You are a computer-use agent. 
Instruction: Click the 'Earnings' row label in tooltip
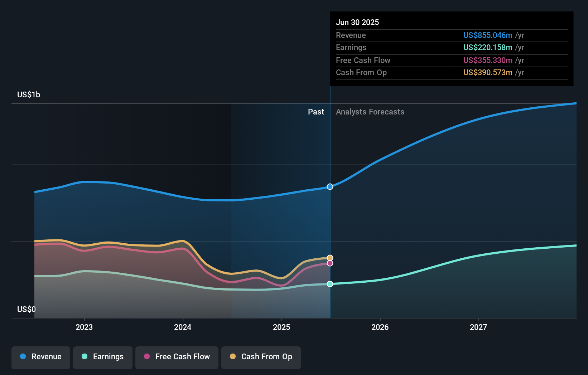click(351, 47)
